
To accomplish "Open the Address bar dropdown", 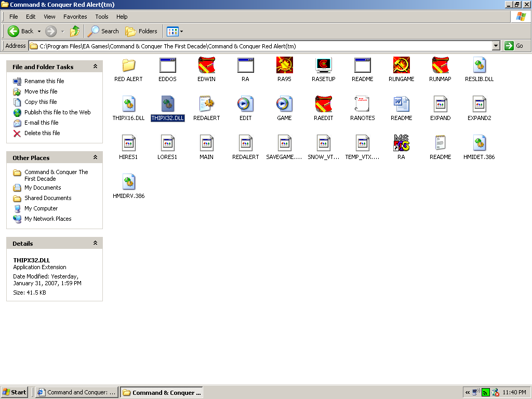I will click(496, 46).
